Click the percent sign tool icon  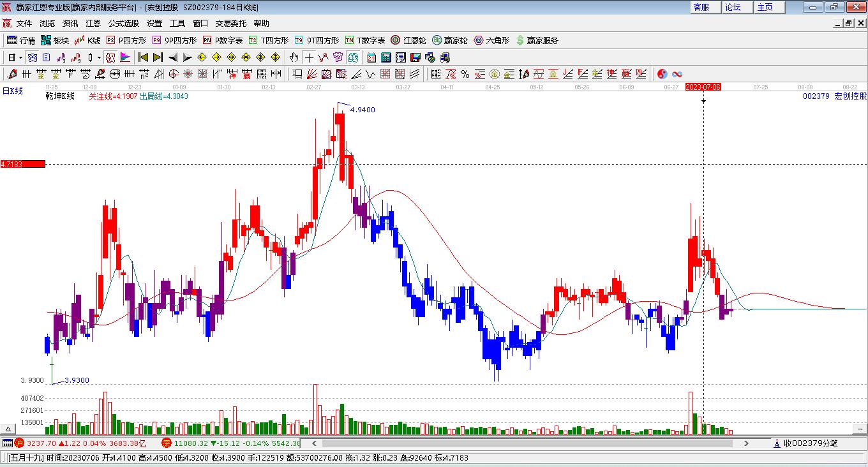(x=465, y=74)
